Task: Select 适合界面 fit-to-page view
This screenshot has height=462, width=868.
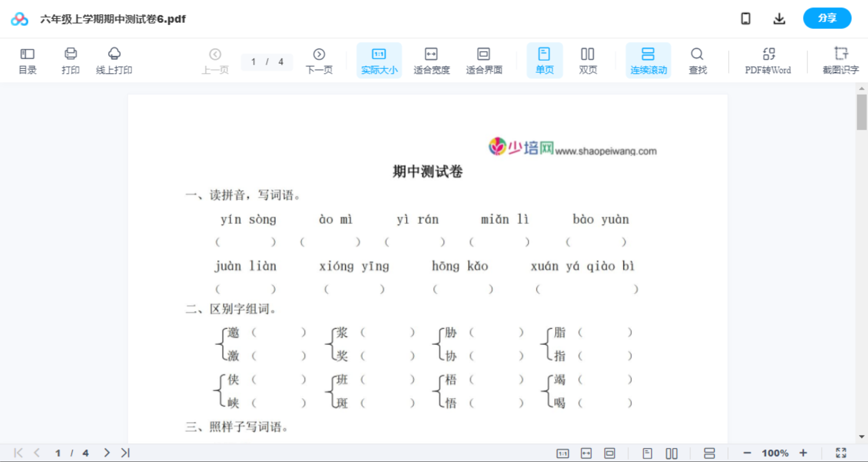Action: tap(484, 60)
